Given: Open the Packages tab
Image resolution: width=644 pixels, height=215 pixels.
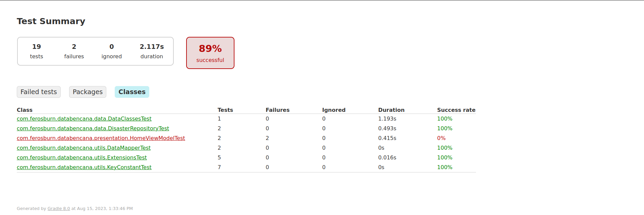Looking at the screenshot, I should 87,92.
